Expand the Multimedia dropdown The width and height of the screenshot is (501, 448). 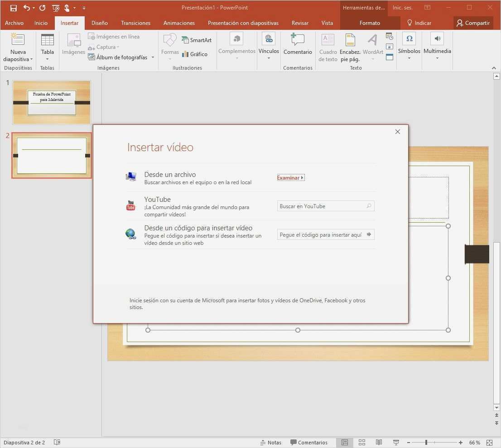point(437,58)
